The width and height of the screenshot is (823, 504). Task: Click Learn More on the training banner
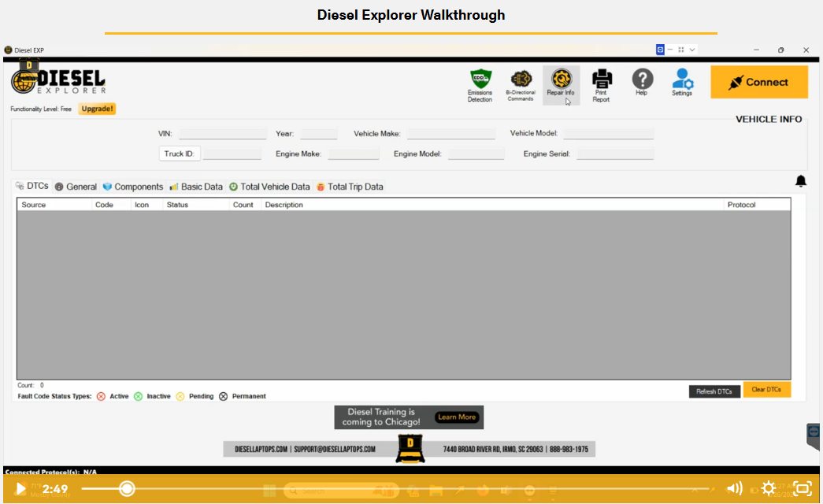click(x=457, y=417)
